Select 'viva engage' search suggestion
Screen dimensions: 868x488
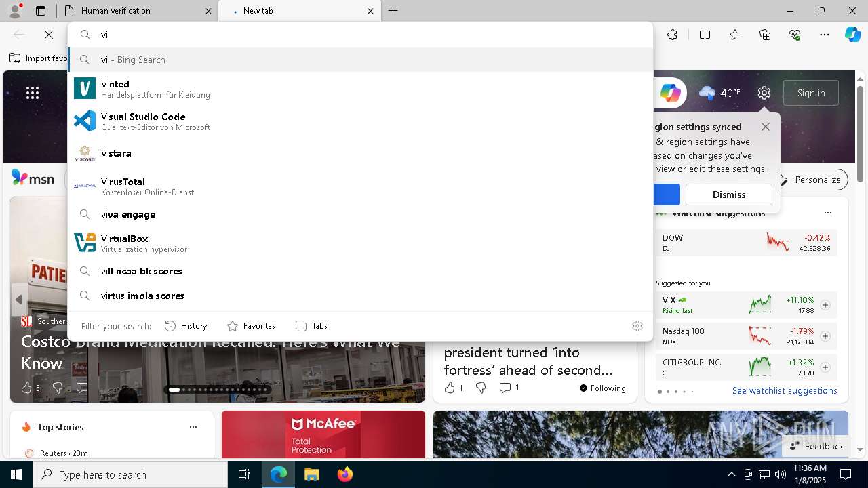[x=360, y=214]
